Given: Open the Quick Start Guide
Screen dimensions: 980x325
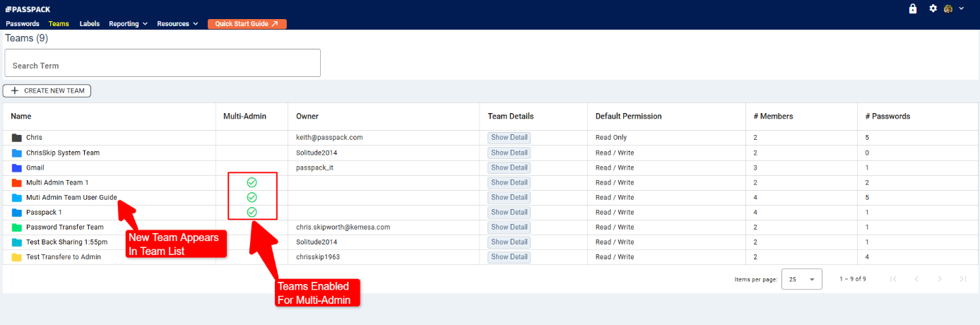Looking at the screenshot, I should [x=247, y=23].
